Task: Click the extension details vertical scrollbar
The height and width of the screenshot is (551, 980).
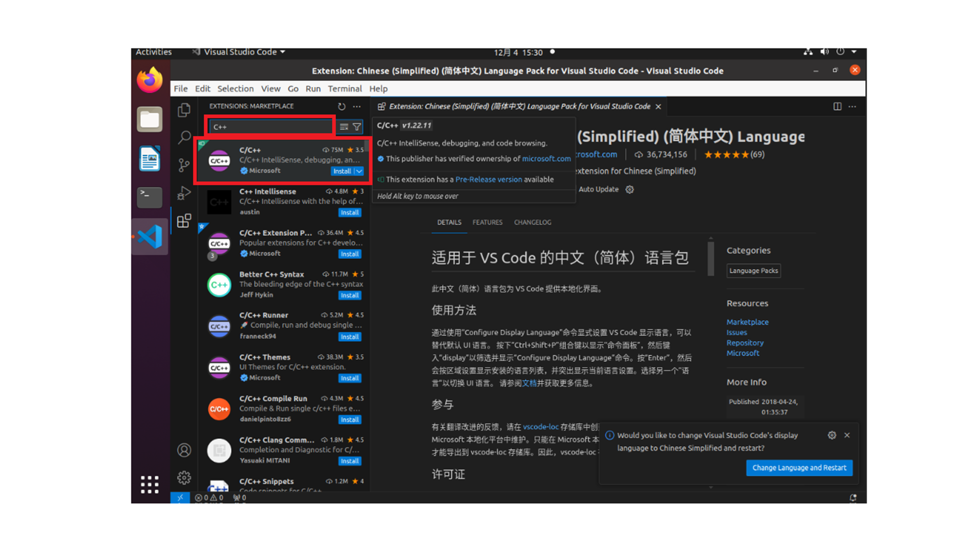Action: tap(710, 258)
